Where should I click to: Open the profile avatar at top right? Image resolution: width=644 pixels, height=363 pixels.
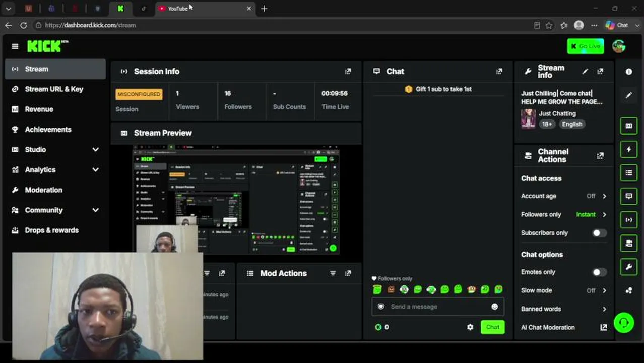coord(619,46)
